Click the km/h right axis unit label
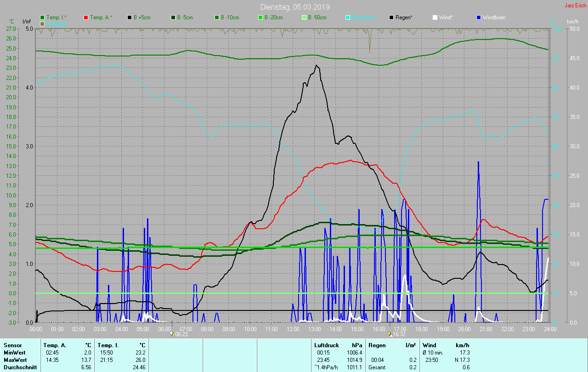The height and width of the screenshot is (372, 588). (572, 22)
